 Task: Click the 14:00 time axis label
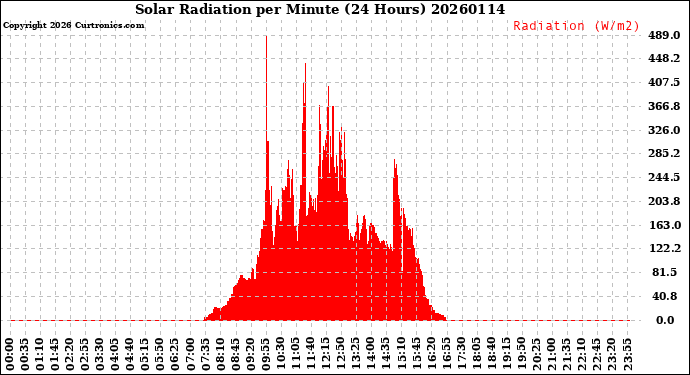click(x=371, y=354)
